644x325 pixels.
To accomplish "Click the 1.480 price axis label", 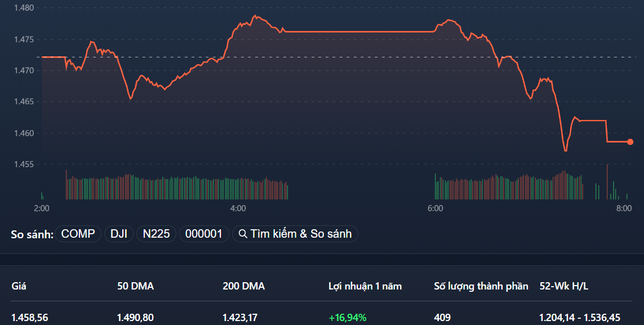I will (24, 8).
